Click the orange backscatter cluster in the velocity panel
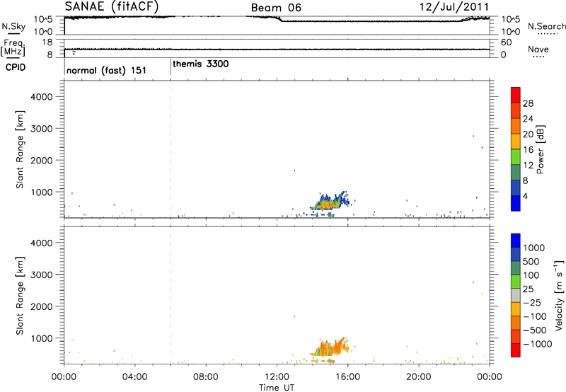This screenshot has width=566, height=392. [x=330, y=349]
